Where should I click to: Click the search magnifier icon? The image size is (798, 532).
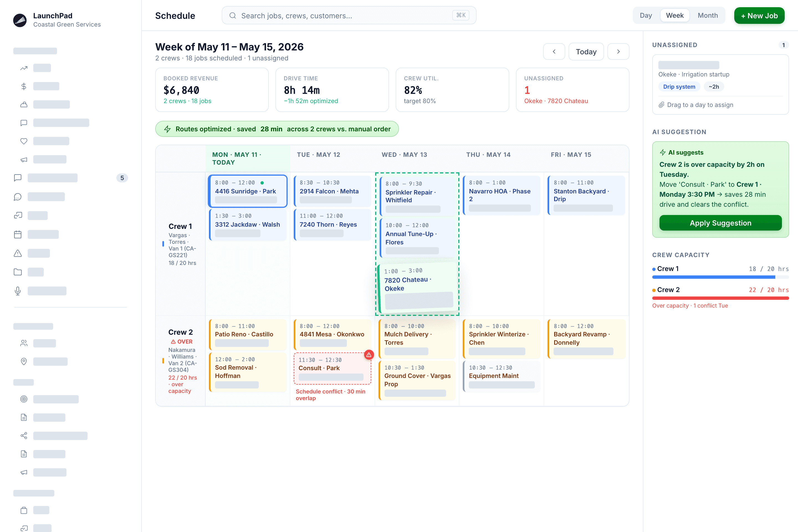[232, 16]
